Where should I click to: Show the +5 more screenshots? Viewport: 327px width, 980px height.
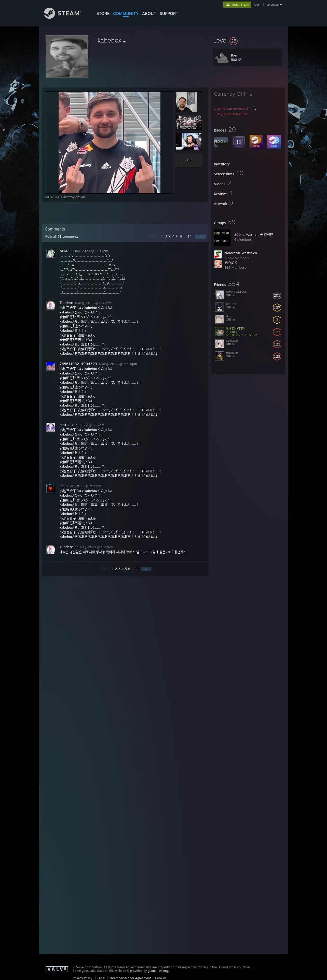pos(189,160)
